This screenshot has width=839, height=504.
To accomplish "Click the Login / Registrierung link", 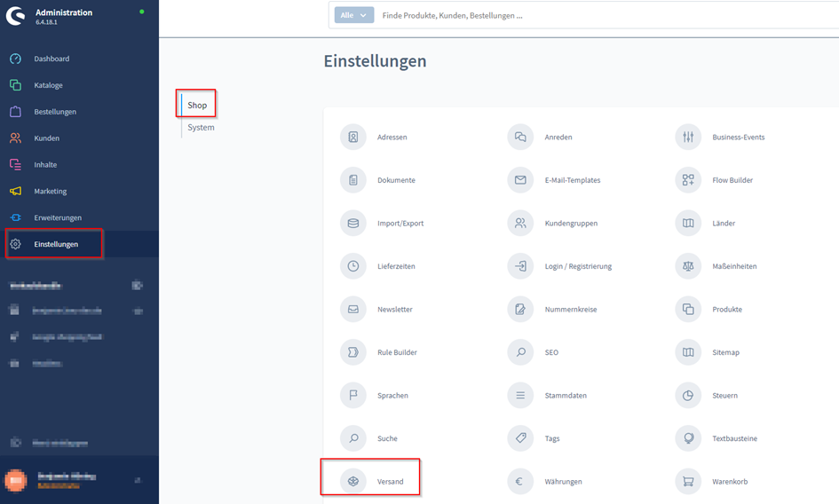I will (x=578, y=266).
